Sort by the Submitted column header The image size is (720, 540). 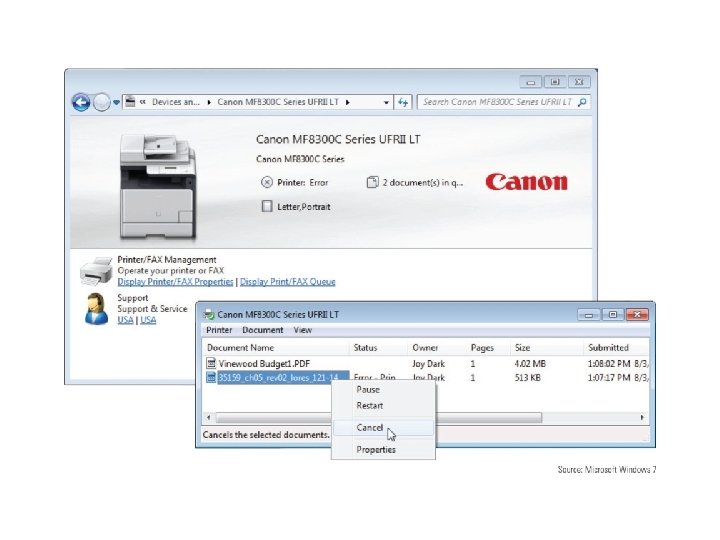tap(616, 348)
